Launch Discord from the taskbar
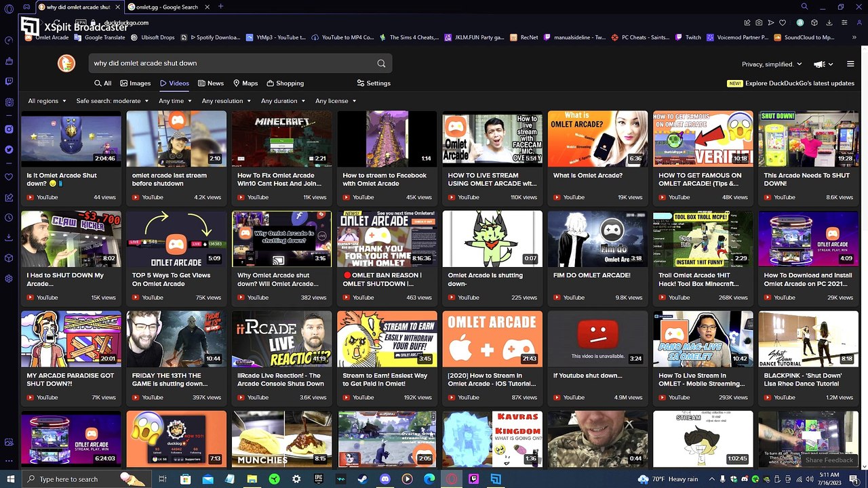 pyautogui.click(x=385, y=479)
